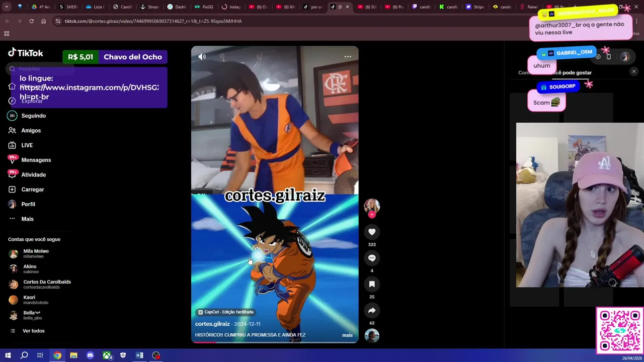Open Mensagens inbox

point(36,160)
